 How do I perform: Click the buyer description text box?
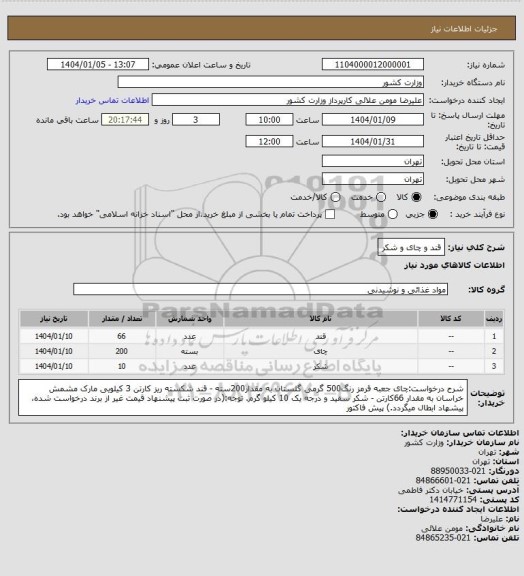pos(243,398)
